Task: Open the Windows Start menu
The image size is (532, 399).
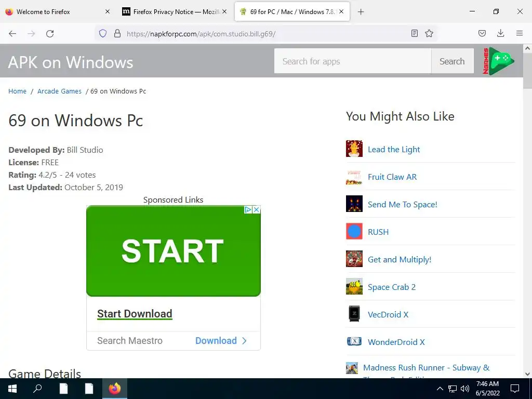Action: click(x=12, y=389)
